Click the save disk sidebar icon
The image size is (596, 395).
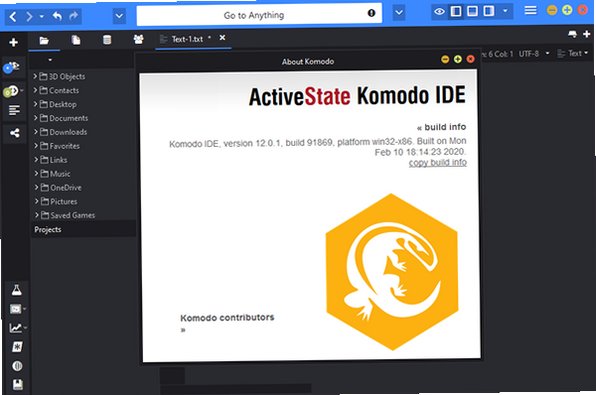(17, 385)
